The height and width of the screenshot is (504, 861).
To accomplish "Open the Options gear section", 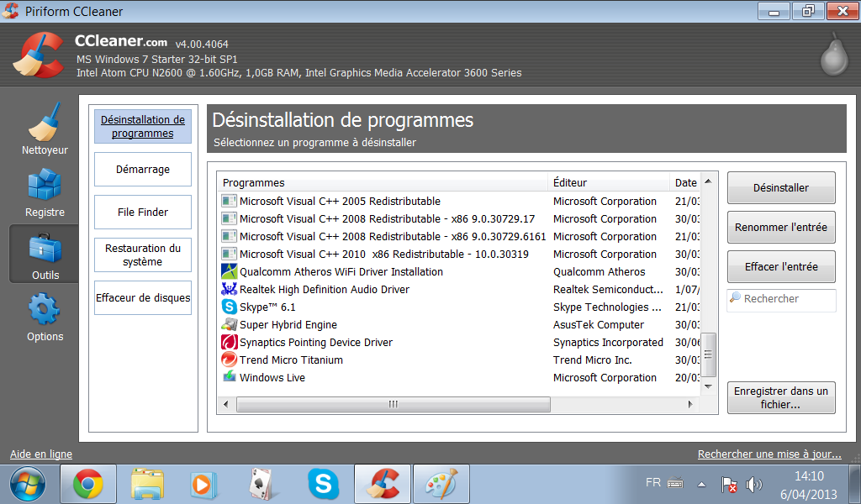I will [x=45, y=318].
